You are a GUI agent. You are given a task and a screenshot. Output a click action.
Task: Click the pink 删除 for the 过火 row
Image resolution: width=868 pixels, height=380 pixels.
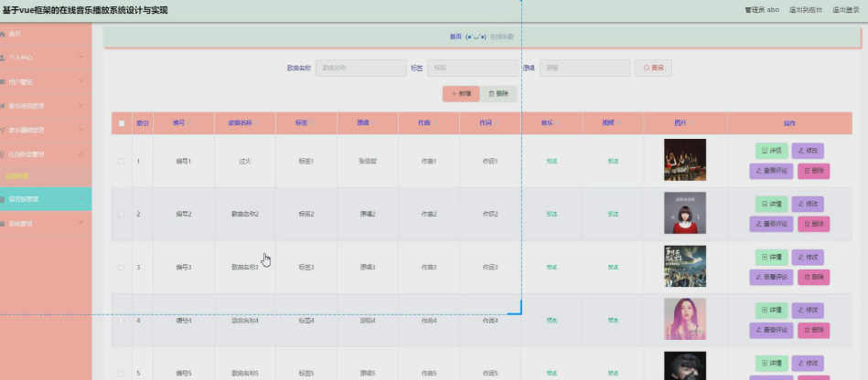pyautogui.click(x=814, y=172)
